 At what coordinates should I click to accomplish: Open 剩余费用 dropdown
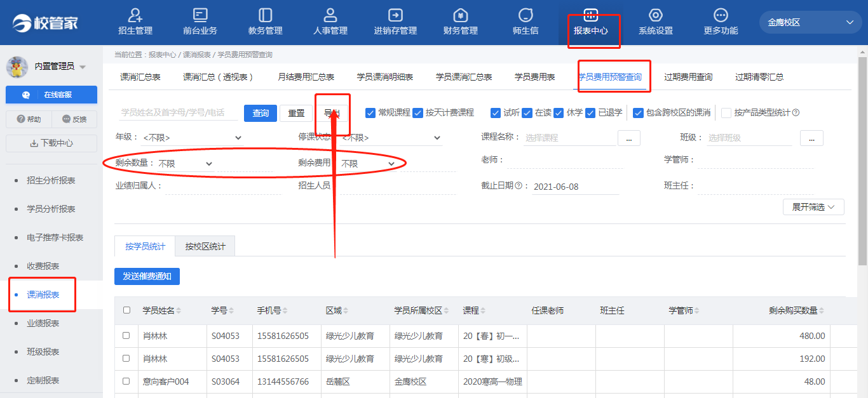(368, 164)
